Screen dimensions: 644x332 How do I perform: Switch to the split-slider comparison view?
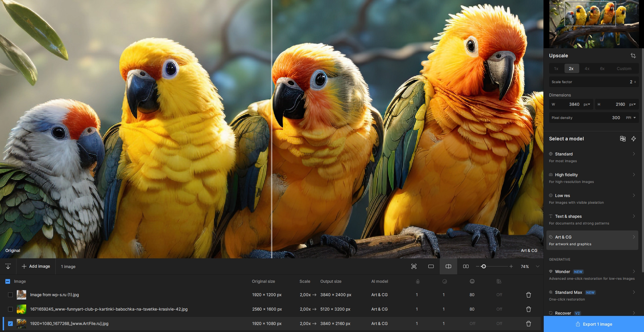pyautogui.click(x=448, y=267)
